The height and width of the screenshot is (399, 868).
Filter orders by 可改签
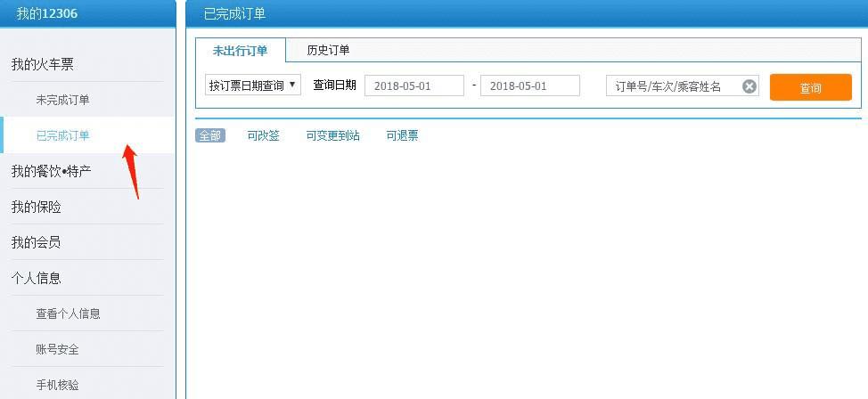(x=264, y=135)
